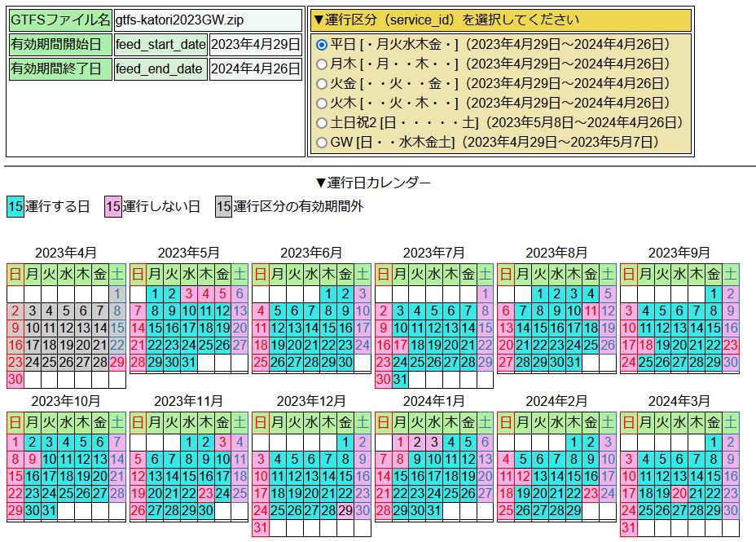
Task: Click day 29 in the 2024年2月 calendar
Action: [x=574, y=511]
